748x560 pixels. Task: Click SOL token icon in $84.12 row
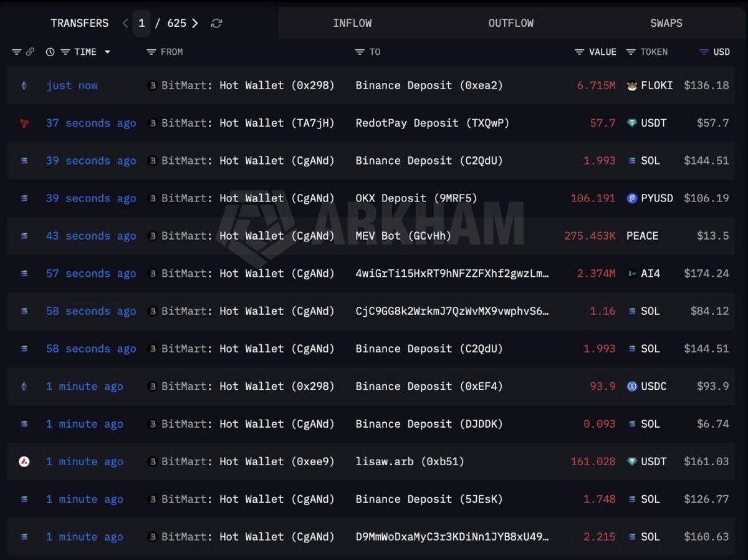(x=631, y=311)
